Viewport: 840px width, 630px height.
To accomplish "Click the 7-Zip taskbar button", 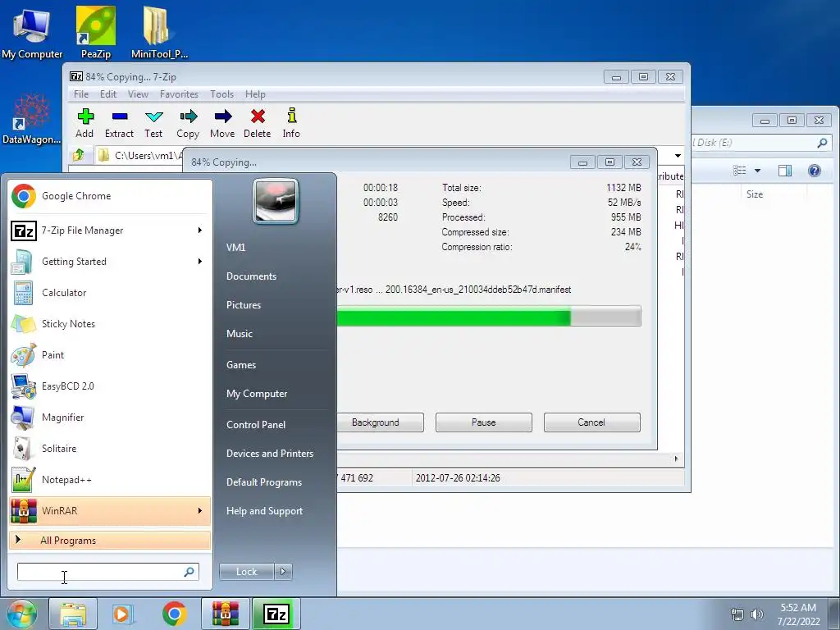I will (x=276, y=614).
